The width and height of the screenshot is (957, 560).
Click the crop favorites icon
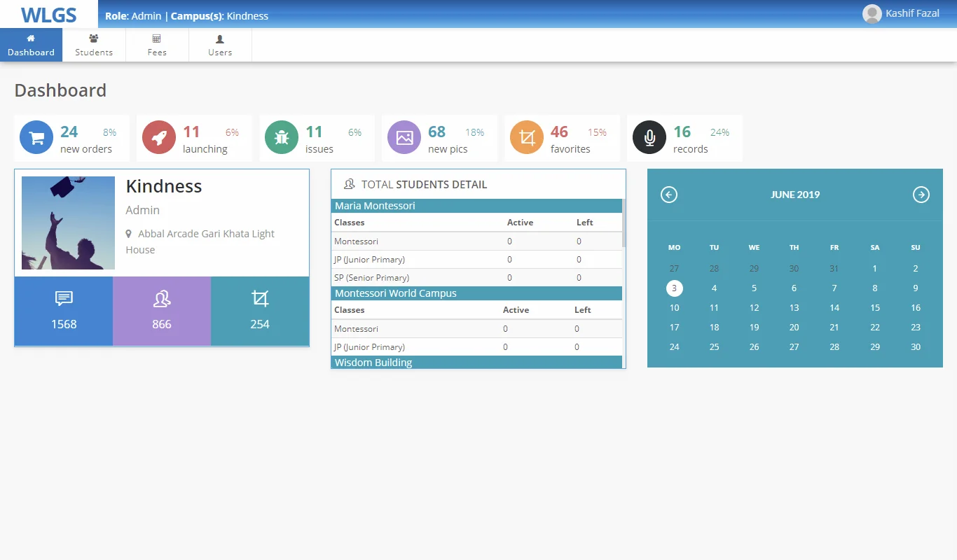coord(527,138)
